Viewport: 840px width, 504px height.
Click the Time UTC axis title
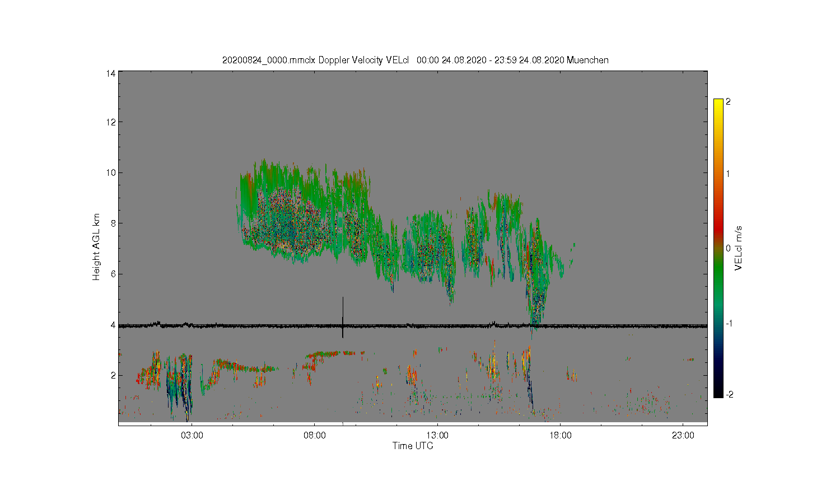[x=413, y=446]
